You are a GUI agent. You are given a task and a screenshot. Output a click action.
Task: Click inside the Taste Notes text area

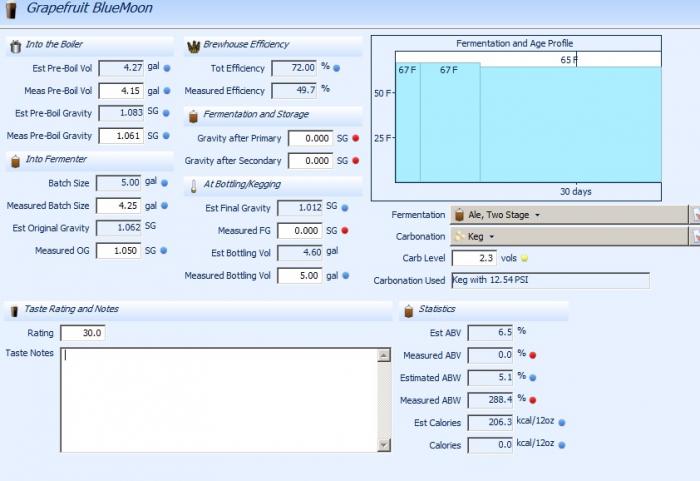point(219,400)
